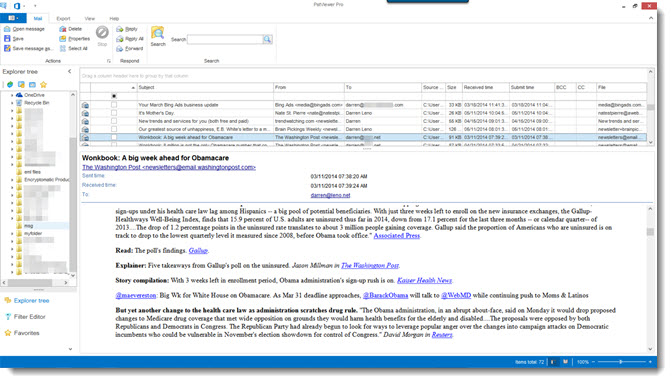Sort by the Received time column header

click(x=486, y=87)
